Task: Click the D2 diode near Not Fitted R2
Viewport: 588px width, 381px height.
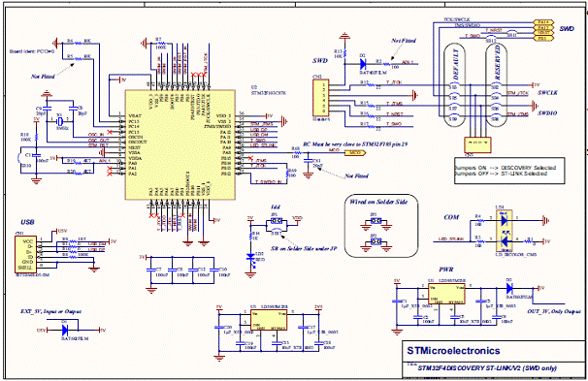Action: 363,64
